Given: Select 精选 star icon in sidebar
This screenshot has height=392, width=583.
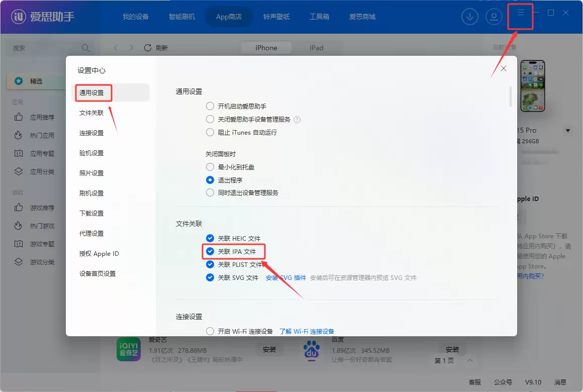Looking at the screenshot, I should point(19,81).
